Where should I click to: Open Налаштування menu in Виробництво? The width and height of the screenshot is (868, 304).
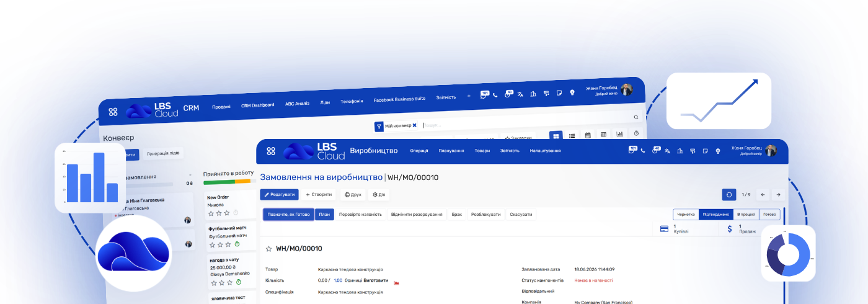point(545,151)
